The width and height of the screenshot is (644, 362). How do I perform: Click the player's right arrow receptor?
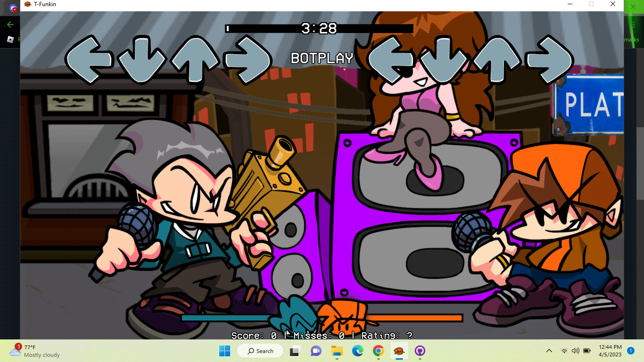point(550,60)
